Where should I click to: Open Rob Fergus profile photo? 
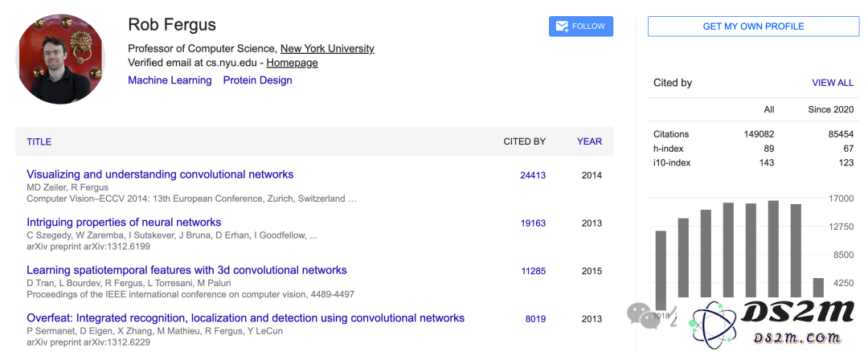click(x=61, y=59)
